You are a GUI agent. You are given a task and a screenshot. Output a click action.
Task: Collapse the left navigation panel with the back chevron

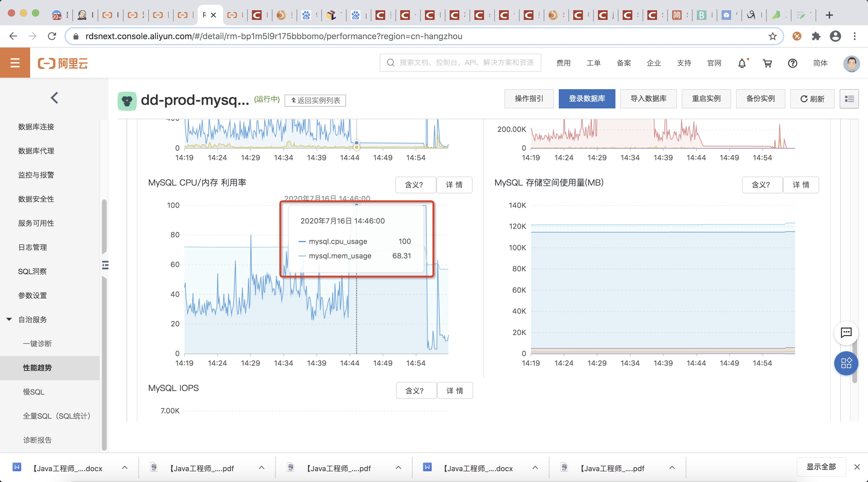[54, 98]
